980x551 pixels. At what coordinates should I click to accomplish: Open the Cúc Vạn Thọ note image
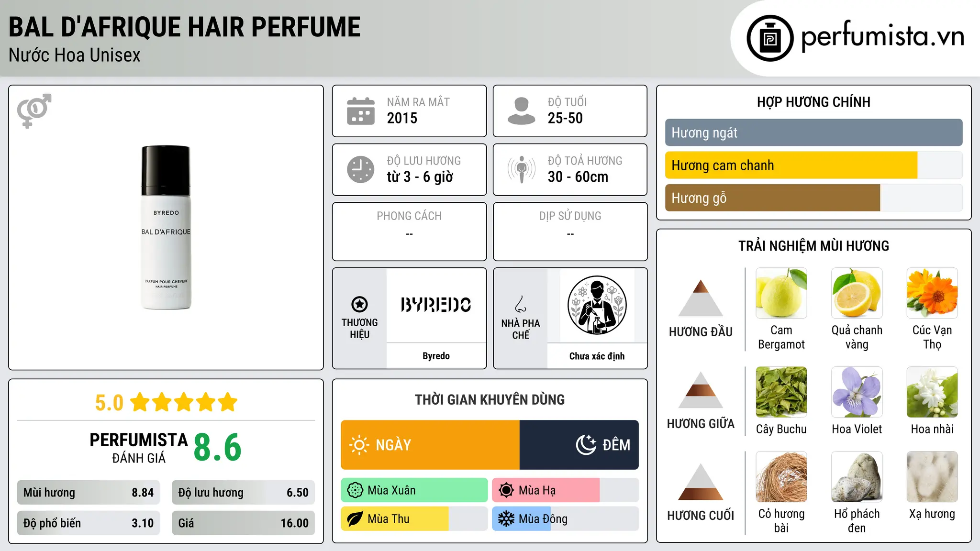pos(932,293)
